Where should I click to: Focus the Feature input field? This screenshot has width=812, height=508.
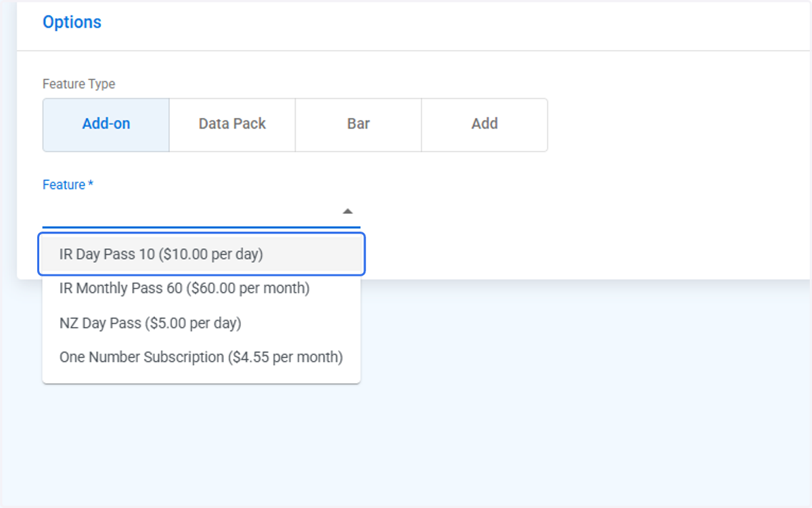tap(202, 211)
